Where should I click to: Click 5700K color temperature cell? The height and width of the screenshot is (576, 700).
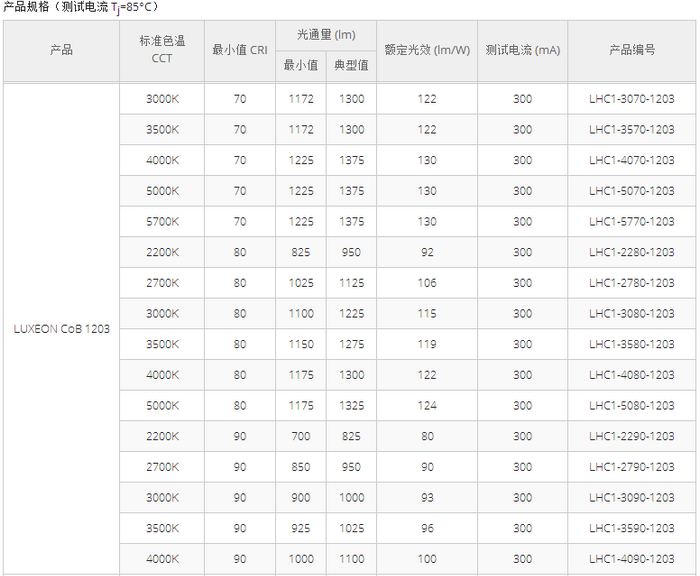(x=162, y=221)
